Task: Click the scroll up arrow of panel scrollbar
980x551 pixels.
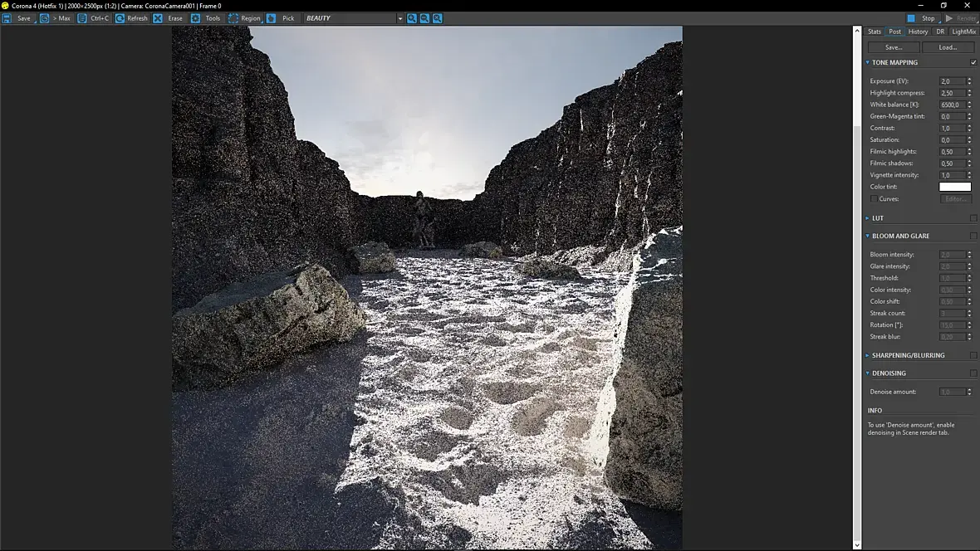Action: 857,31
